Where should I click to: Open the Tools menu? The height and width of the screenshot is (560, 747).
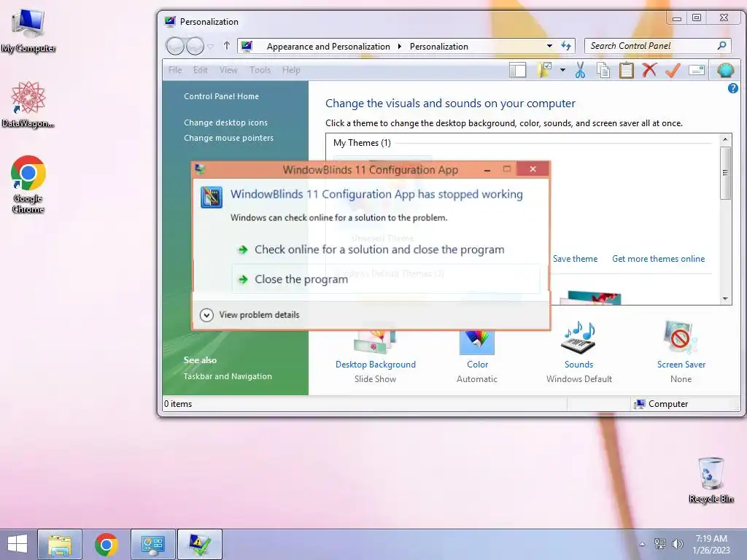coord(260,70)
